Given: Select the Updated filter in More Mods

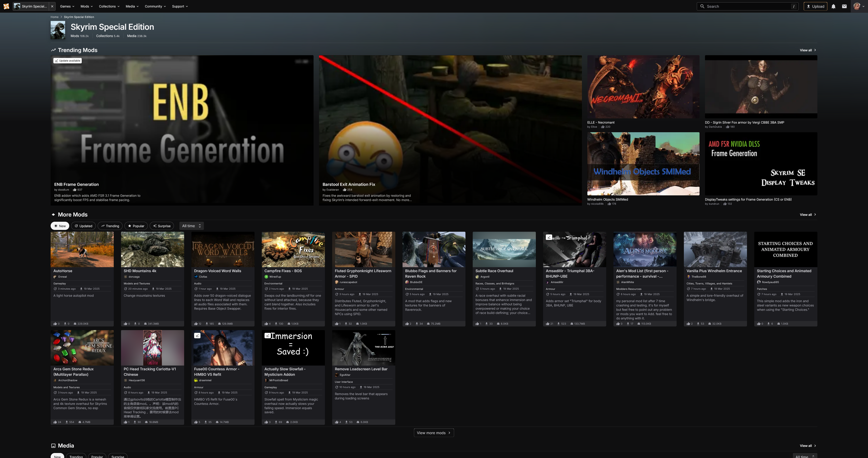Looking at the screenshot, I should [x=83, y=226].
